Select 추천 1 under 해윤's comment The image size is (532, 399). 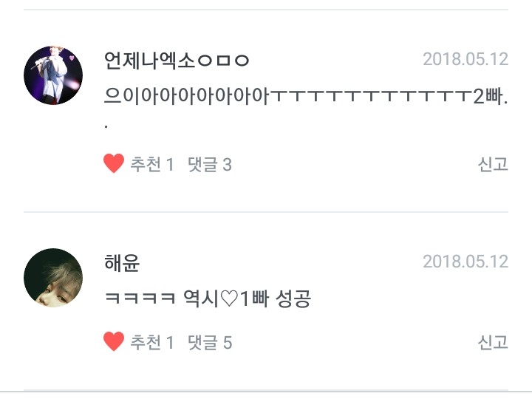(152, 342)
